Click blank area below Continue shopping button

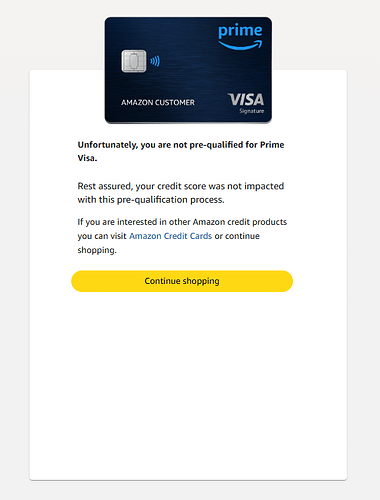pyautogui.click(x=188, y=383)
